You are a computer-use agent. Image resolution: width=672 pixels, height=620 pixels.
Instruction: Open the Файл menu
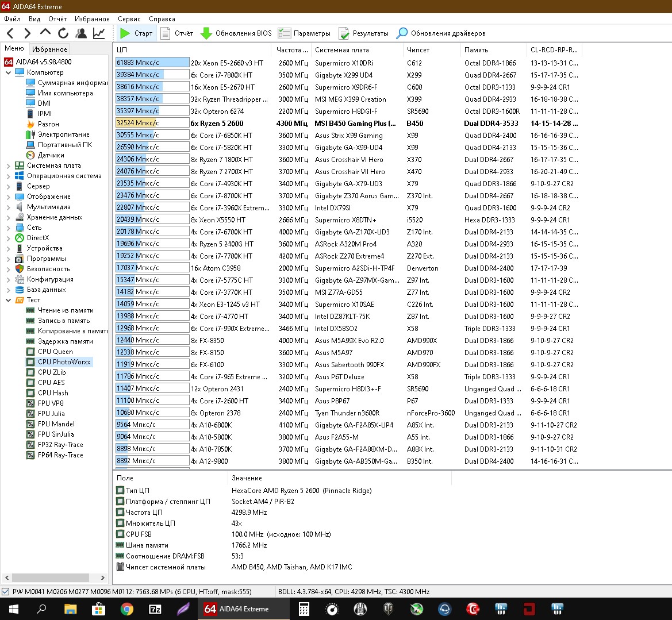(x=13, y=19)
